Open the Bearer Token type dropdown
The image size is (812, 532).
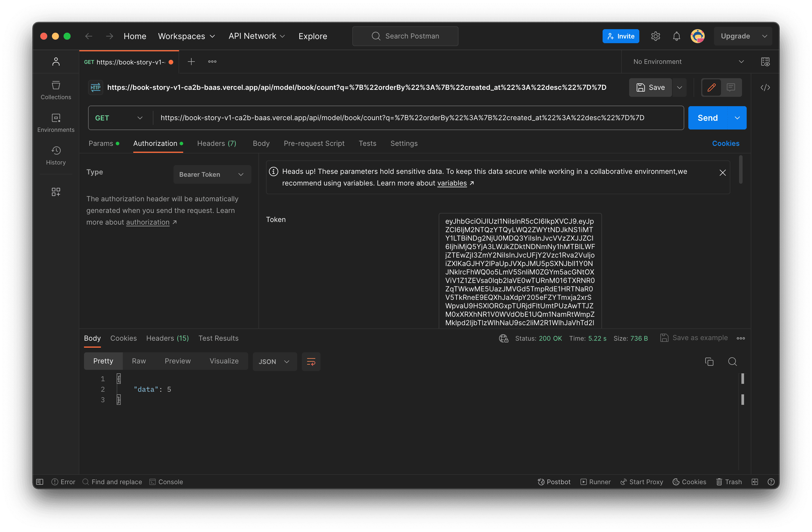click(x=212, y=174)
